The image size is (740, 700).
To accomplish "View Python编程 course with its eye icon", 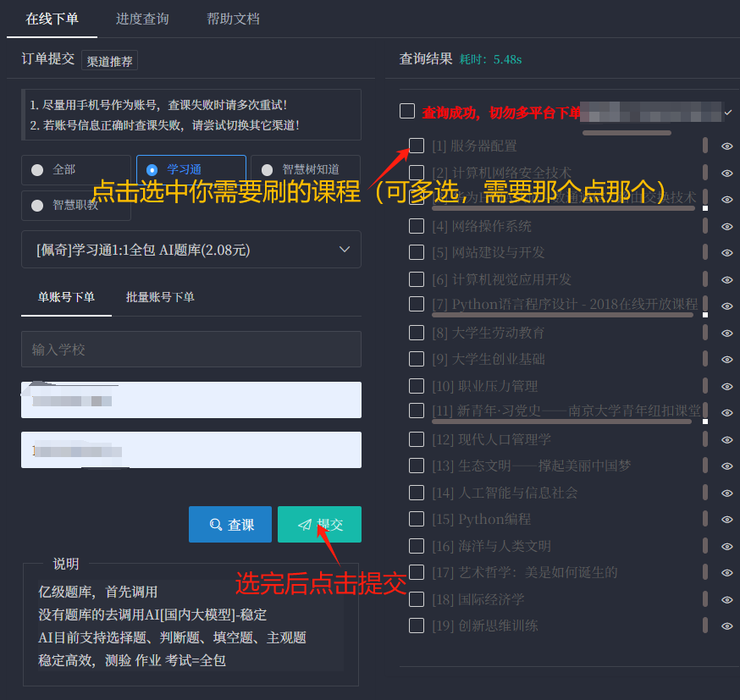I will (x=726, y=520).
